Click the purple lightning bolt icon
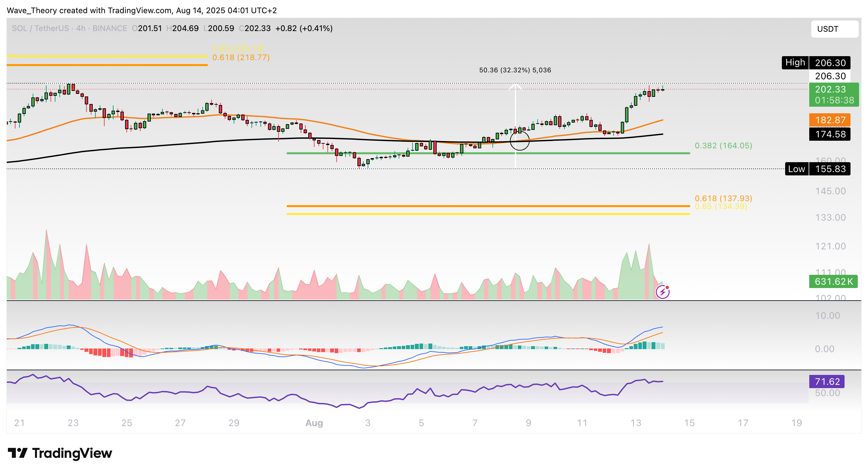The image size is (868, 473). [662, 292]
